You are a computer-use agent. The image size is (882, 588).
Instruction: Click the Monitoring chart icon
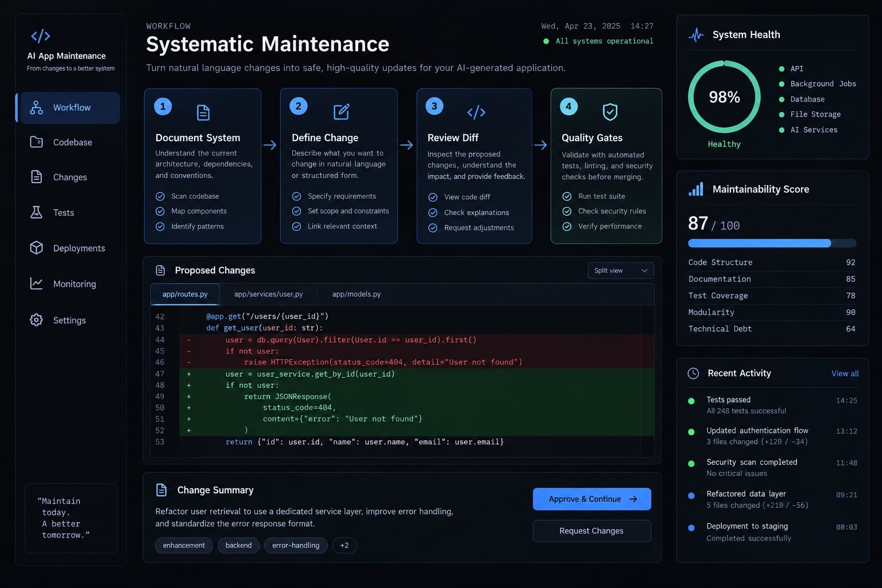tap(36, 284)
